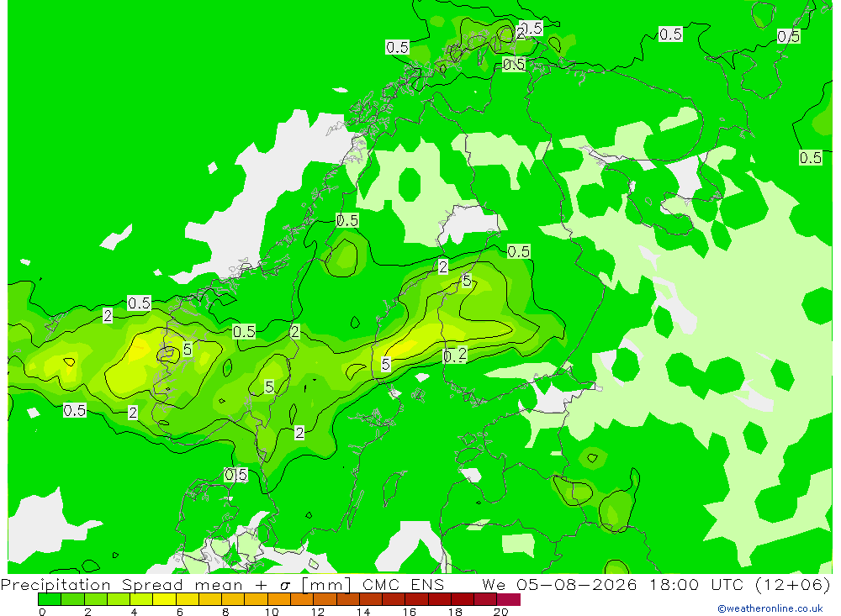Screen dimensions: 841x616
Task: Select the "[mm]" unit label
Action: click(326, 584)
